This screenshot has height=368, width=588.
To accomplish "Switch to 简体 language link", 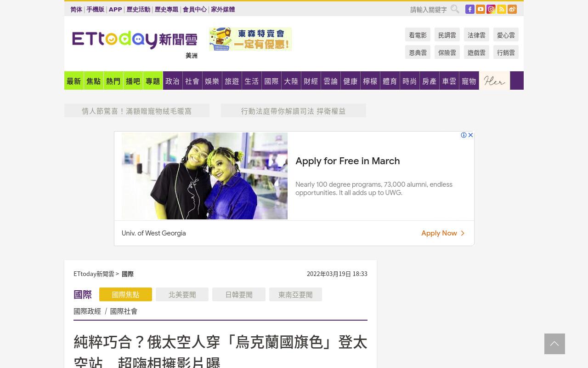I will pyautogui.click(x=76, y=9).
